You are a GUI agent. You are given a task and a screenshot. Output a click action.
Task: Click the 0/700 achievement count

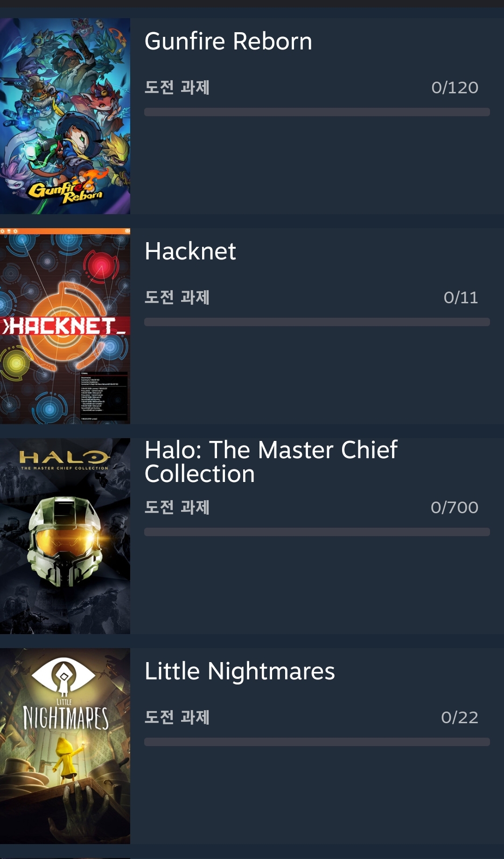[455, 508]
